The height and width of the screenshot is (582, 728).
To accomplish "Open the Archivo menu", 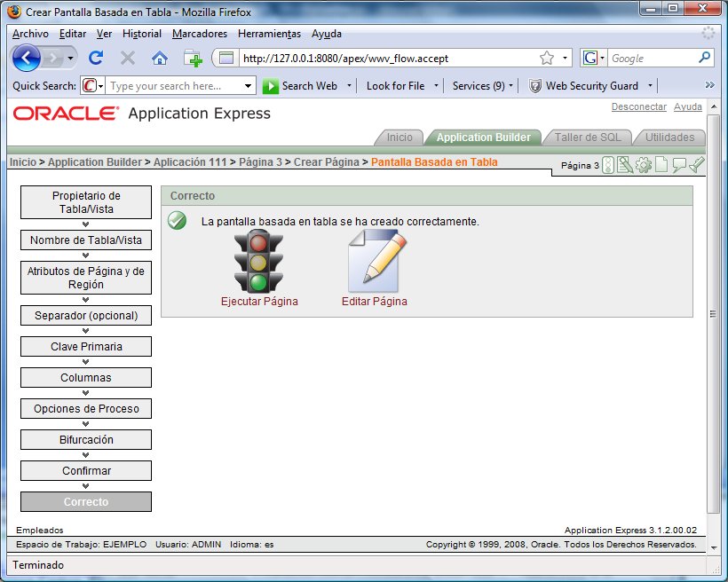I will click(30, 34).
